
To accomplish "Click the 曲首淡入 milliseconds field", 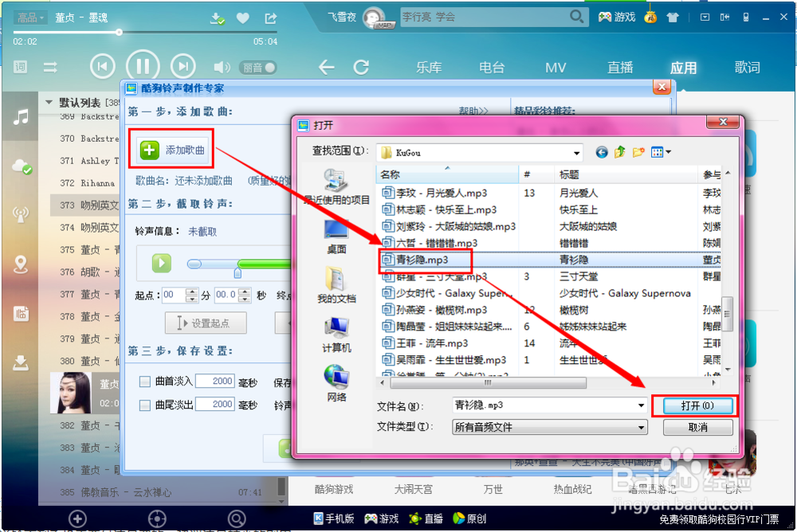I will point(215,381).
